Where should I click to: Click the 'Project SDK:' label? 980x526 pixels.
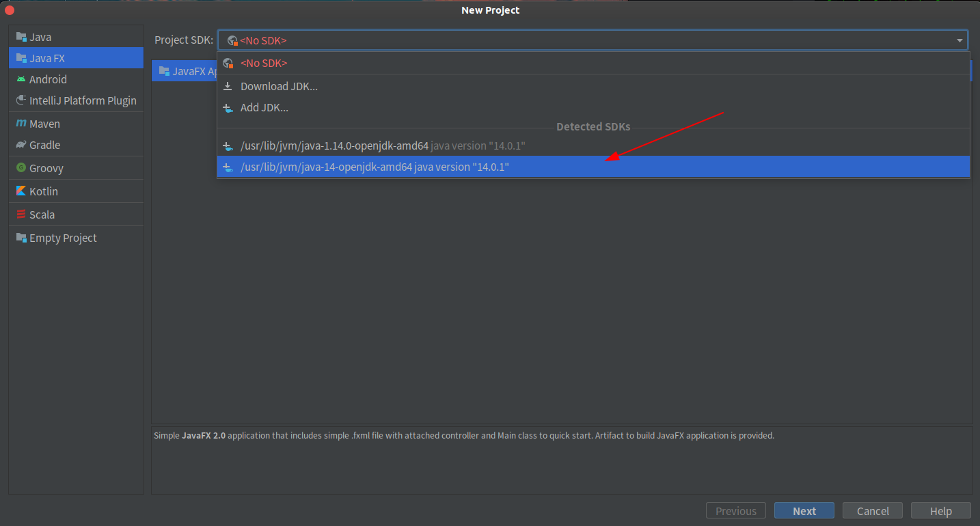tap(184, 40)
